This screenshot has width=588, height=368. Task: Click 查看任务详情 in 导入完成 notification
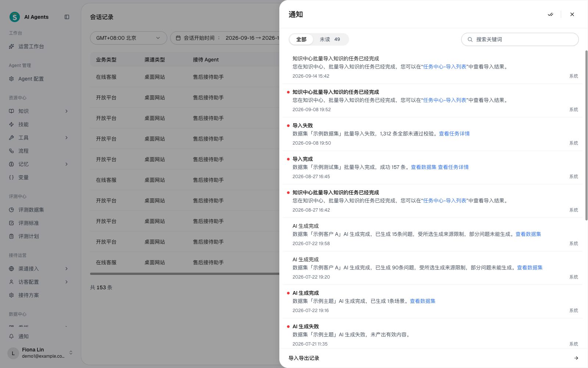[x=453, y=167]
